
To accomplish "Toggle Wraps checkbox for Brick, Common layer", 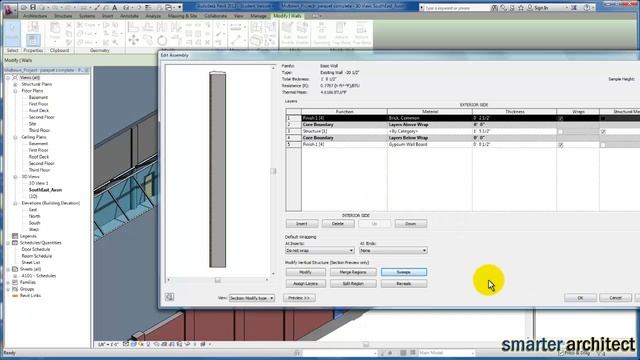I will pyautogui.click(x=560, y=118).
